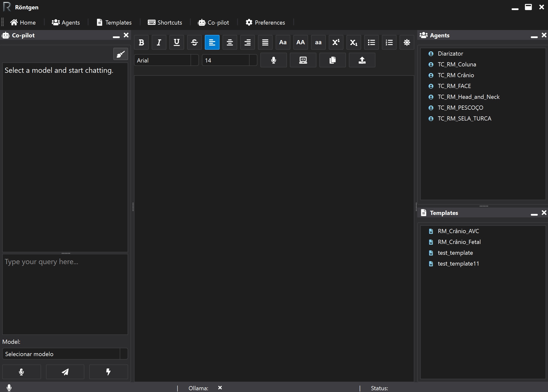Minimize the Co-pilot panel
548x392 pixels.
(x=116, y=36)
